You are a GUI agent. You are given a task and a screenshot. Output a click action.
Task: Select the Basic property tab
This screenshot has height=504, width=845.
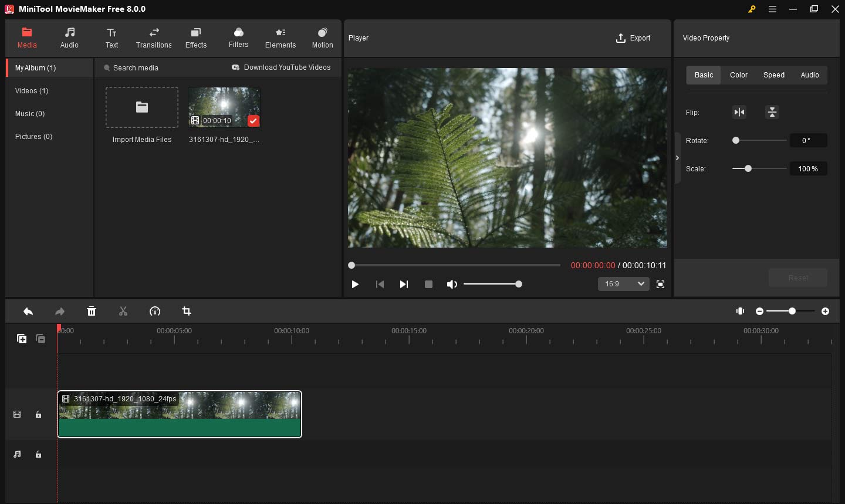click(x=704, y=75)
